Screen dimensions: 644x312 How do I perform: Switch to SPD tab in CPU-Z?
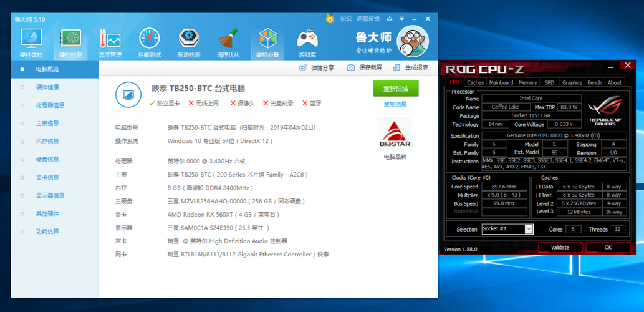click(549, 82)
